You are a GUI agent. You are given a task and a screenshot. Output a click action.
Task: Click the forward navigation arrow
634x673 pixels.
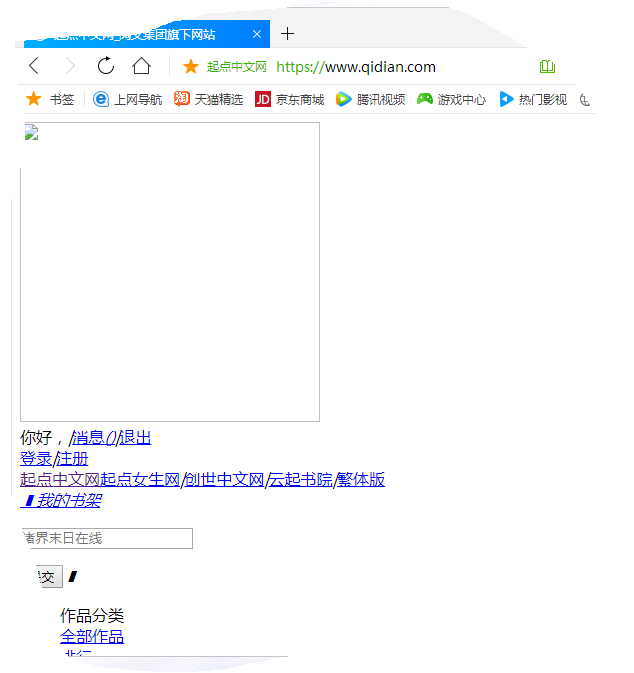(70, 67)
